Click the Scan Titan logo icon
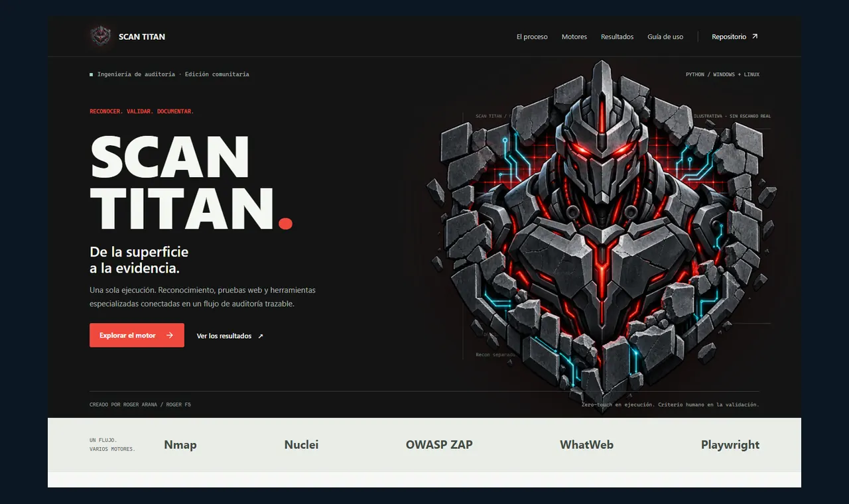849x504 pixels. [101, 36]
